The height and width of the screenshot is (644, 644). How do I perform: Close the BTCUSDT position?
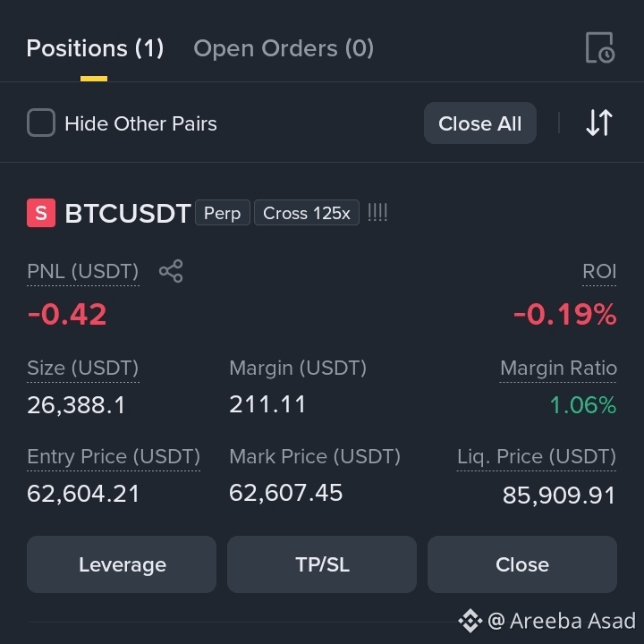coord(522,564)
